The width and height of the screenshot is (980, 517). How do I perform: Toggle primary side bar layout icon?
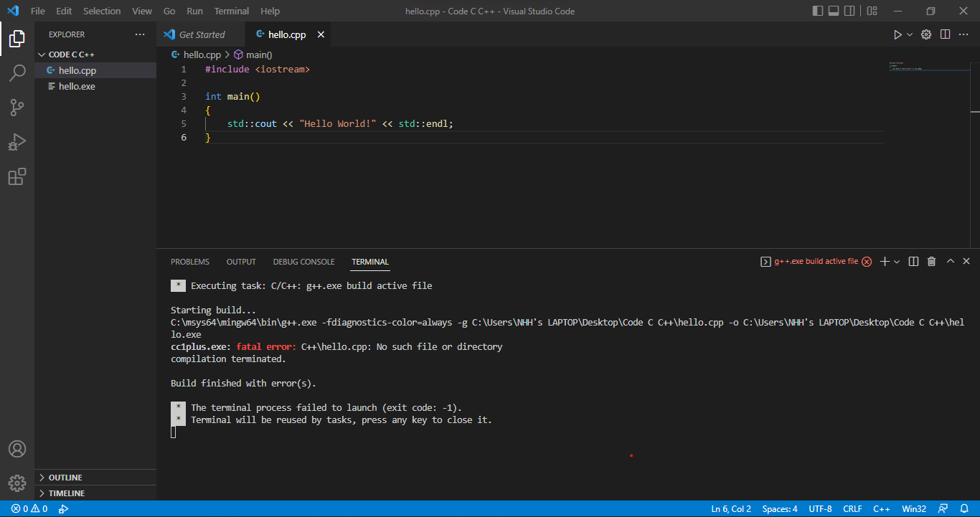pos(818,11)
